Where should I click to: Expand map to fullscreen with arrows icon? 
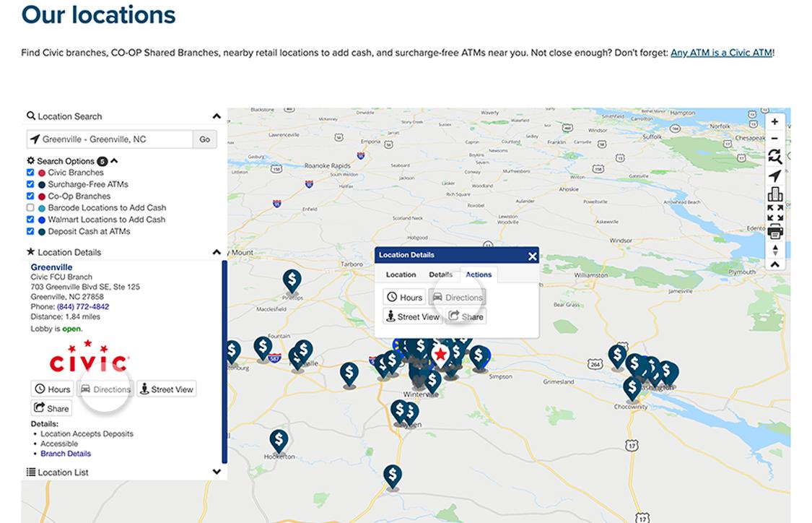pyautogui.click(x=774, y=213)
